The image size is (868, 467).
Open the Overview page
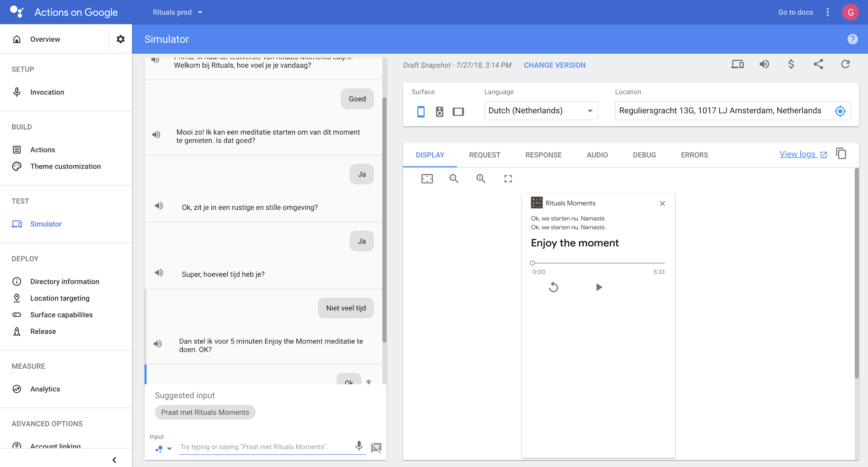pos(45,39)
